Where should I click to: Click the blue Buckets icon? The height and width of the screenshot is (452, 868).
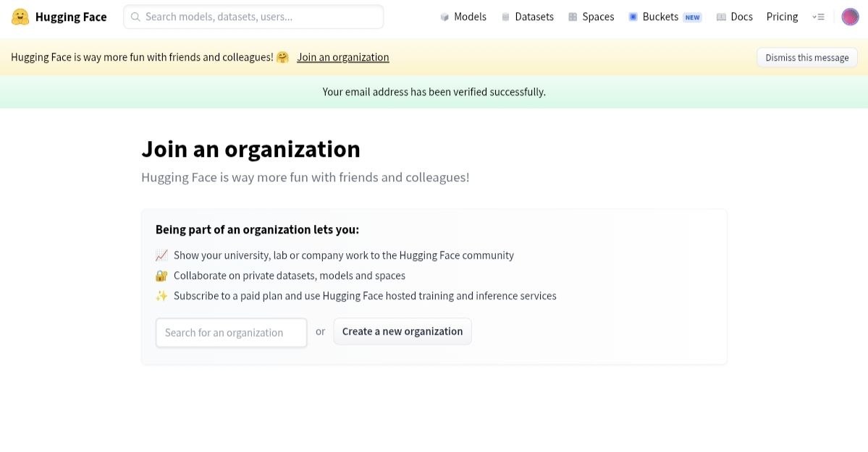(x=633, y=17)
